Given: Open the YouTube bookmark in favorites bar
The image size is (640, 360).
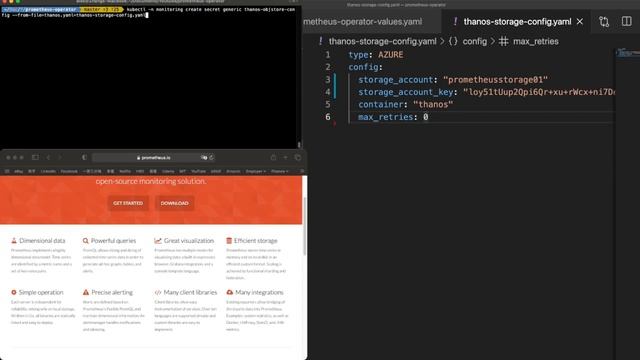Looking at the screenshot, I should 198,171.
